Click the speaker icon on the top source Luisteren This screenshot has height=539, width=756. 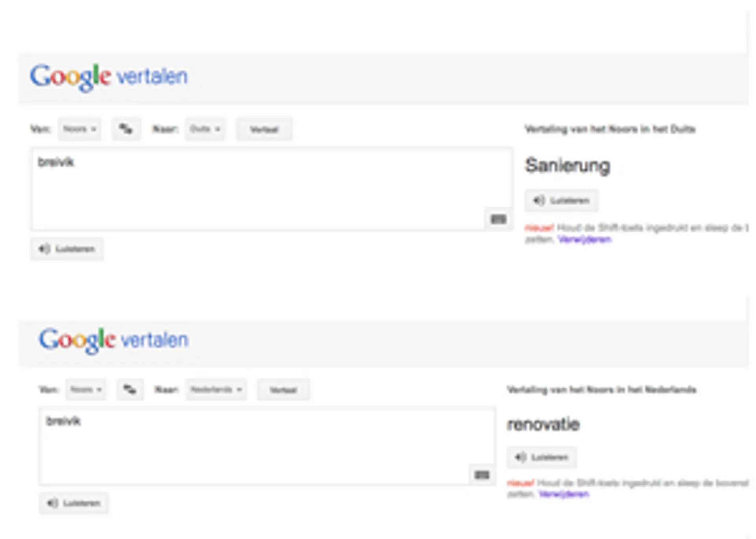click(44, 249)
